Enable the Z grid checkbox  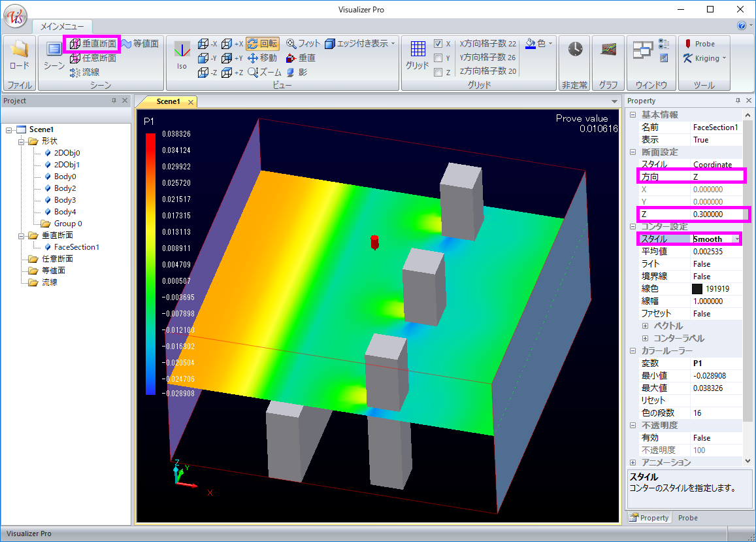pyautogui.click(x=438, y=73)
